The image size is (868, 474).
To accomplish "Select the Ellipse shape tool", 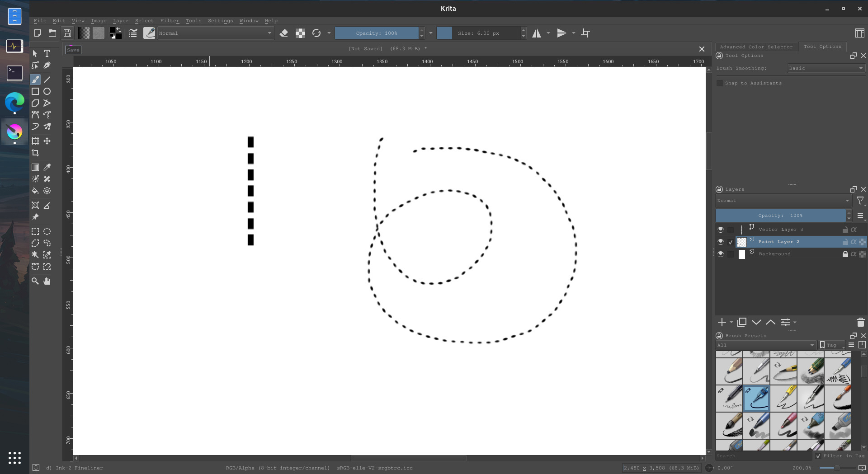I will 47,91.
